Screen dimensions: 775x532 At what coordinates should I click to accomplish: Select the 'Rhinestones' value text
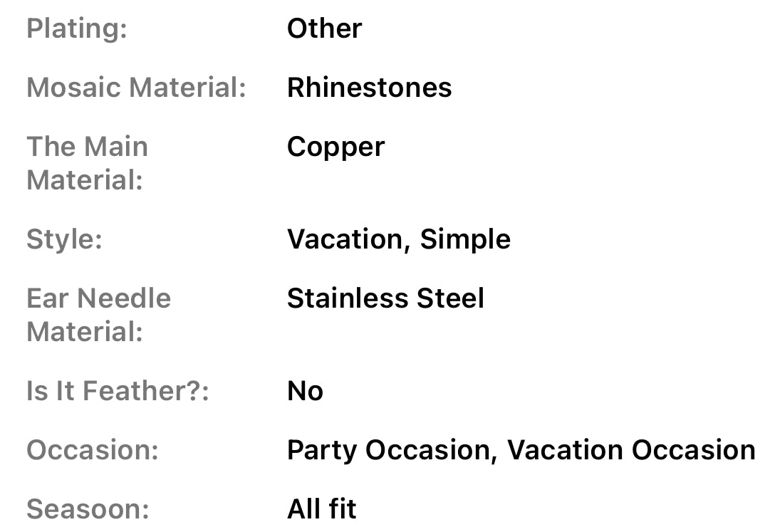click(369, 88)
